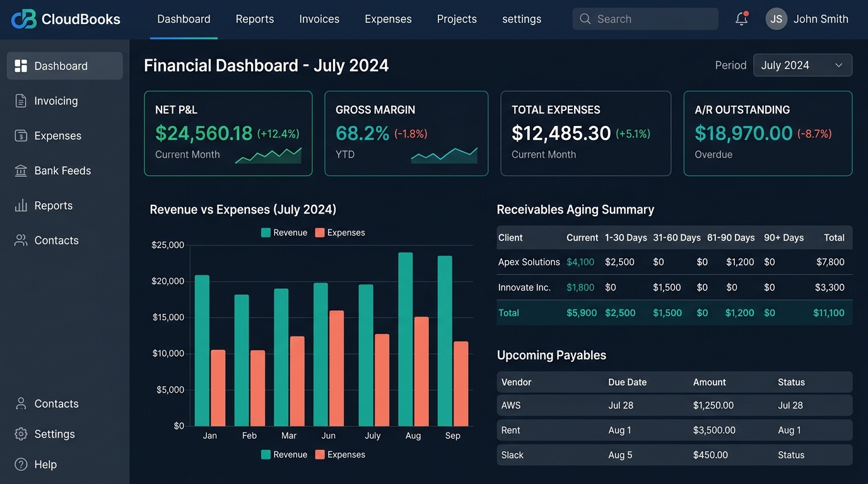The image size is (868, 484).
Task: Click the $7,800 total cell
Action: click(x=830, y=262)
